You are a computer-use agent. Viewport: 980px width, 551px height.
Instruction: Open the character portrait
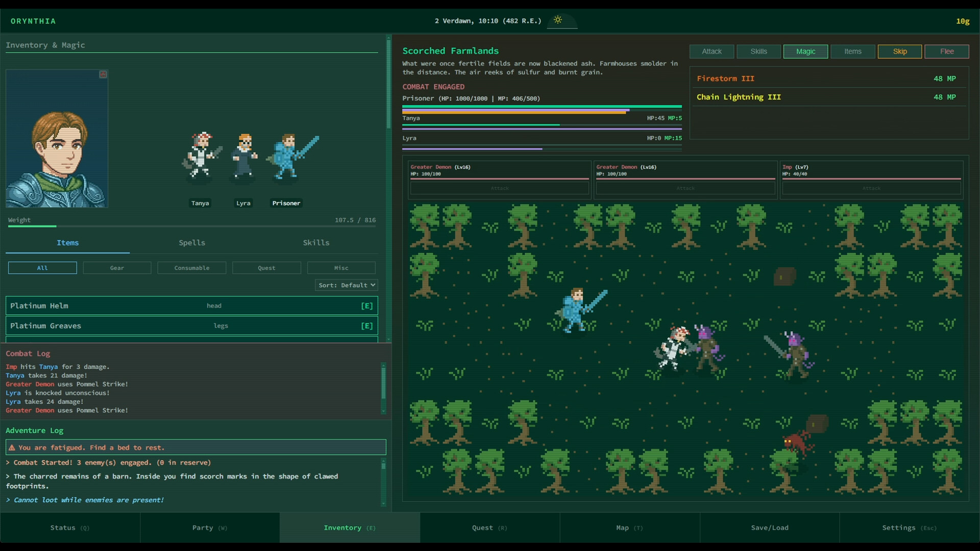tap(56, 138)
